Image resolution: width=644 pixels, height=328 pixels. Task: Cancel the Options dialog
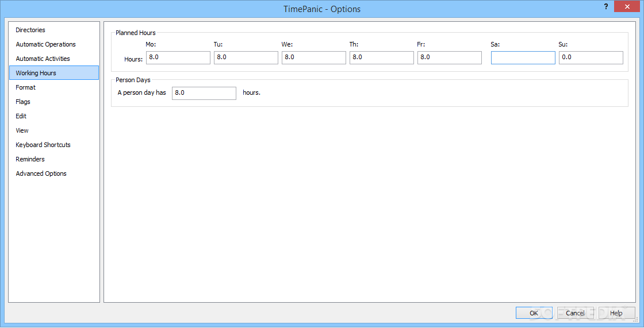575,313
